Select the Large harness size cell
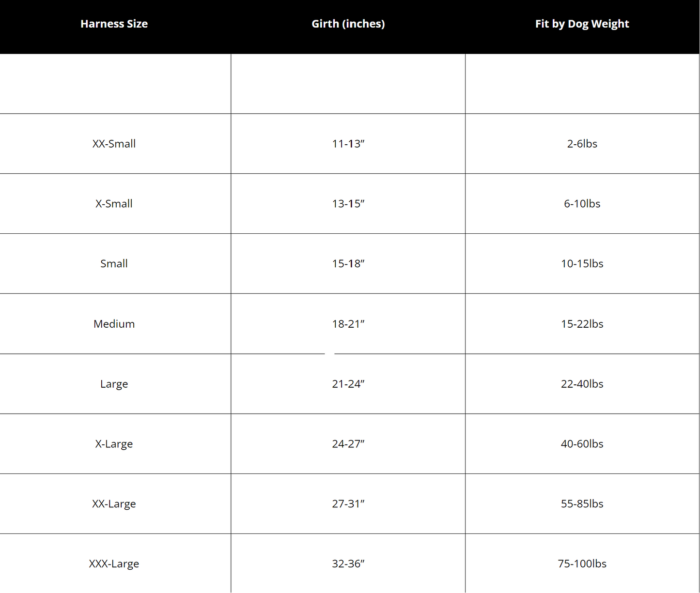This screenshot has height=593, width=700. [x=114, y=384]
